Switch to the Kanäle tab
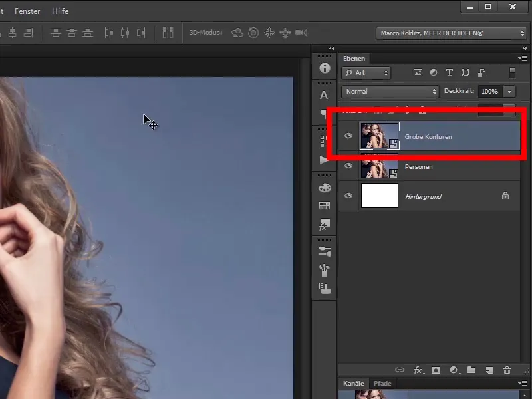 point(354,384)
